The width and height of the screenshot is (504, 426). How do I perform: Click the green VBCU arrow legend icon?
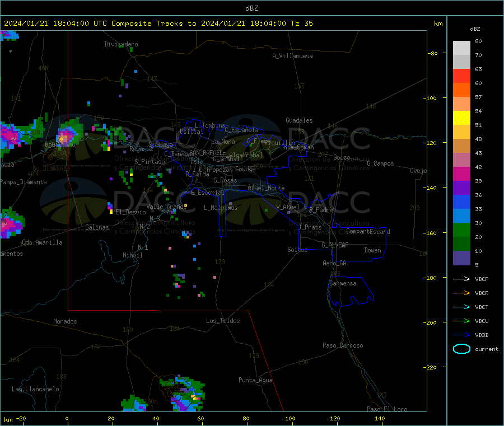[461, 321]
